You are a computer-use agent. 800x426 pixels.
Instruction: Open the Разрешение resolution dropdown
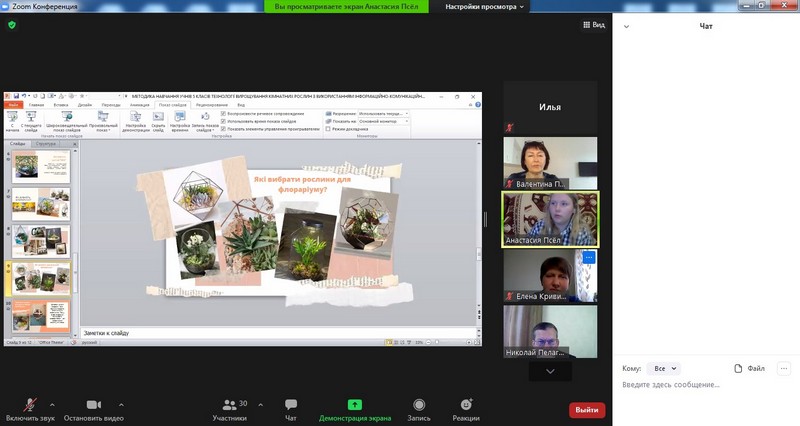[x=384, y=114]
